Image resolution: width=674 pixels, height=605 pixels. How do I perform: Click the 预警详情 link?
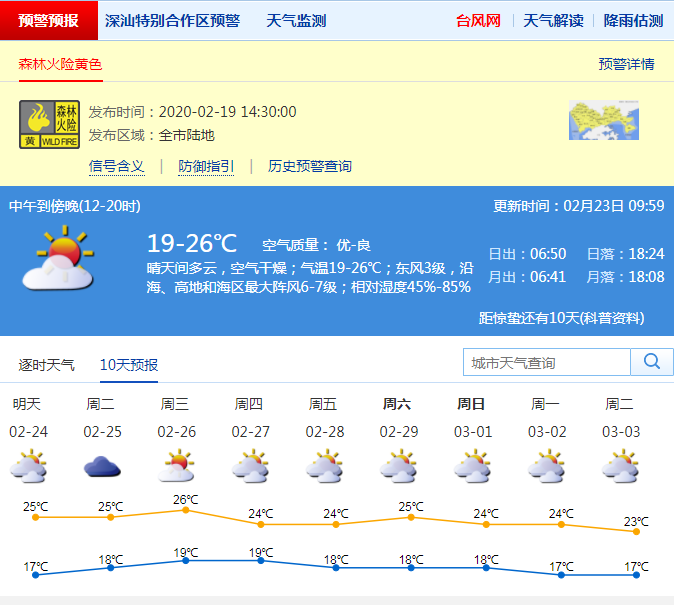click(x=626, y=64)
